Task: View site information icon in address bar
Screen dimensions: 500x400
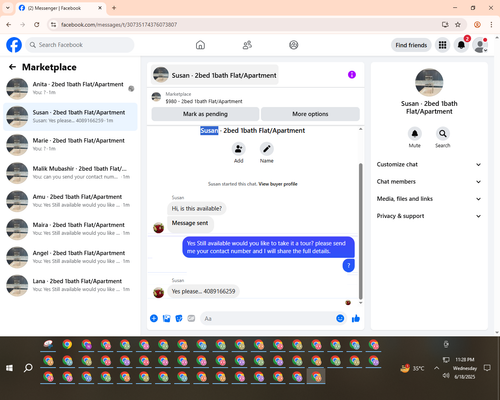Action: coord(53,25)
